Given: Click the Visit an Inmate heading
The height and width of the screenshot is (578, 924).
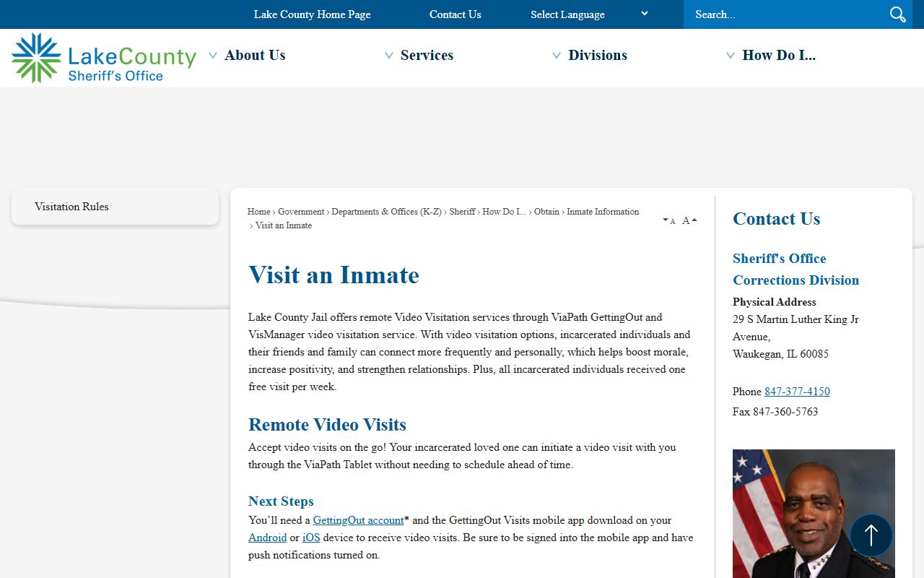Looking at the screenshot, I should click(x=334, y=275).
